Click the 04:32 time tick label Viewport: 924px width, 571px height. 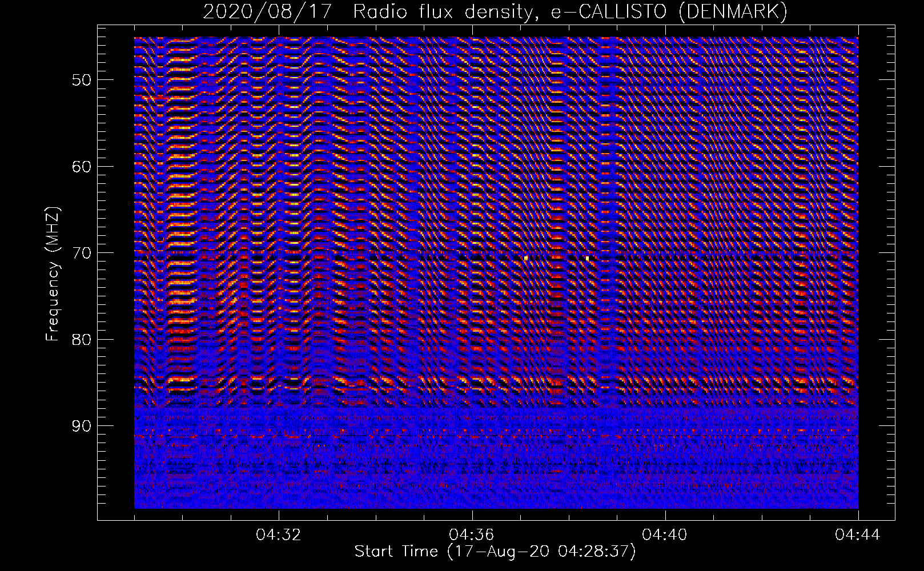[x=279, y=534]
